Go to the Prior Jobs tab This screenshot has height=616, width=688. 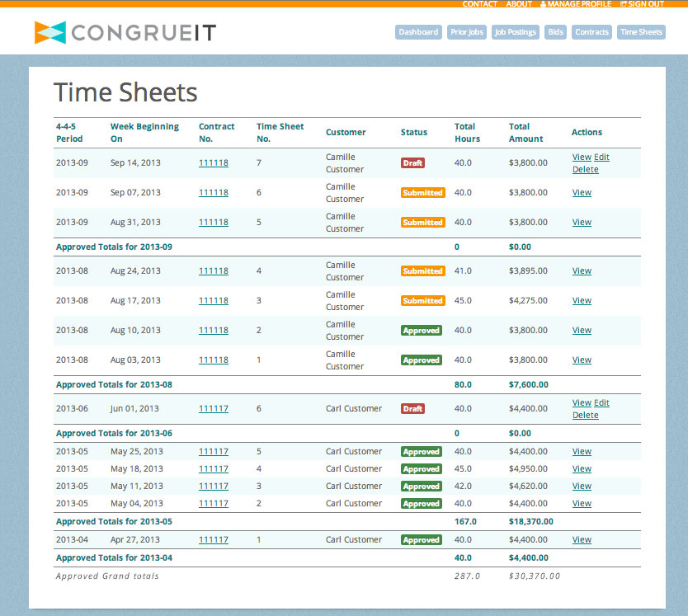[x=467, y=32]
